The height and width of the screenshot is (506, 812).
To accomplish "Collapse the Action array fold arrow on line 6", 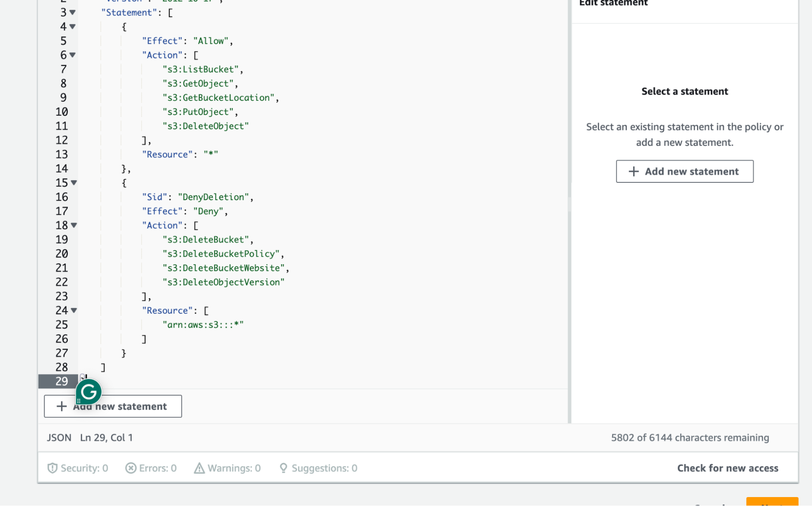I will tap(72, 55).
